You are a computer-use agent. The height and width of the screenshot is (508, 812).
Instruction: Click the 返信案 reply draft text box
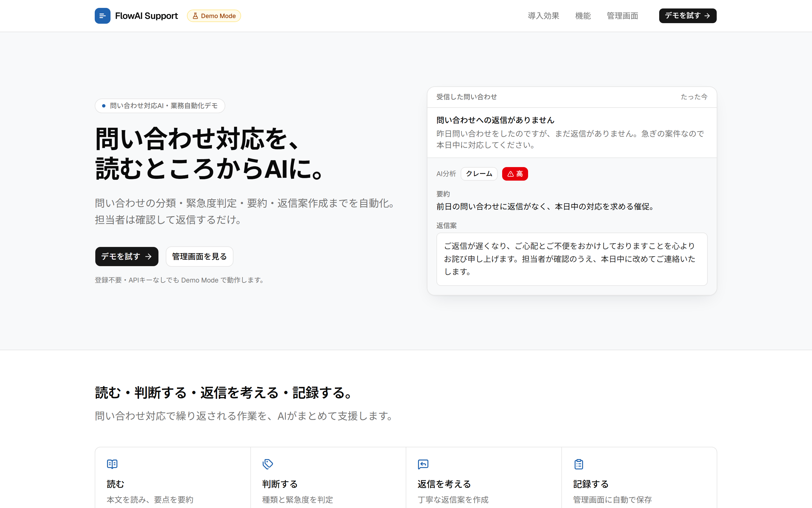tap(572, 259)
